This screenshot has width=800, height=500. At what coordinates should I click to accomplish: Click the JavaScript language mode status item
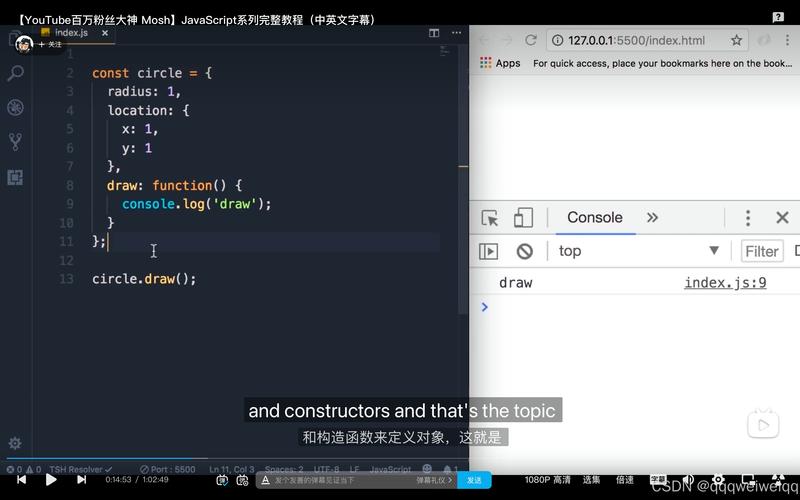coord(390,469)
